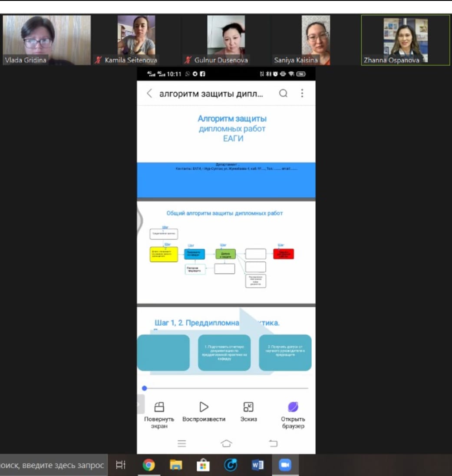Tap the Открыть браузер icon
The width and height of the screenshot is (452, 476).
coord(293,407)
